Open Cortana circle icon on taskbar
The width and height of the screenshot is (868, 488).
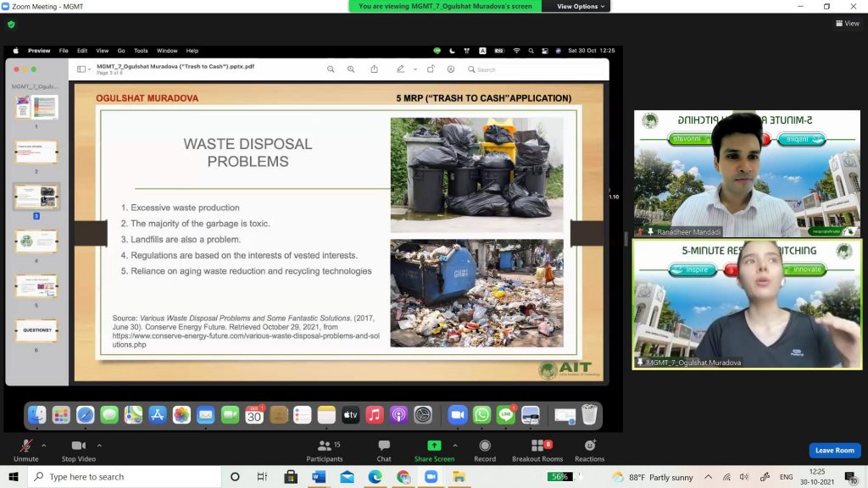tap(235, 476)
